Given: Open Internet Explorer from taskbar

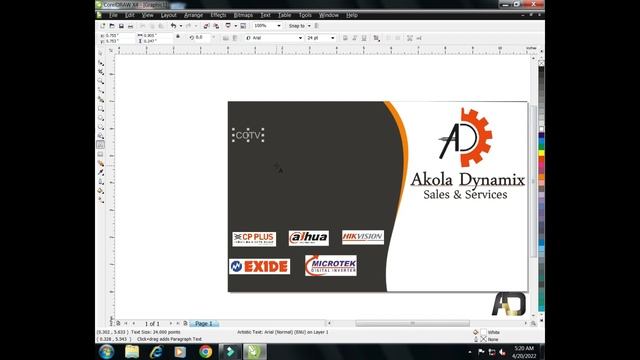Looking at the screenshot, I should pyautogui.click(x=156, y=352).
